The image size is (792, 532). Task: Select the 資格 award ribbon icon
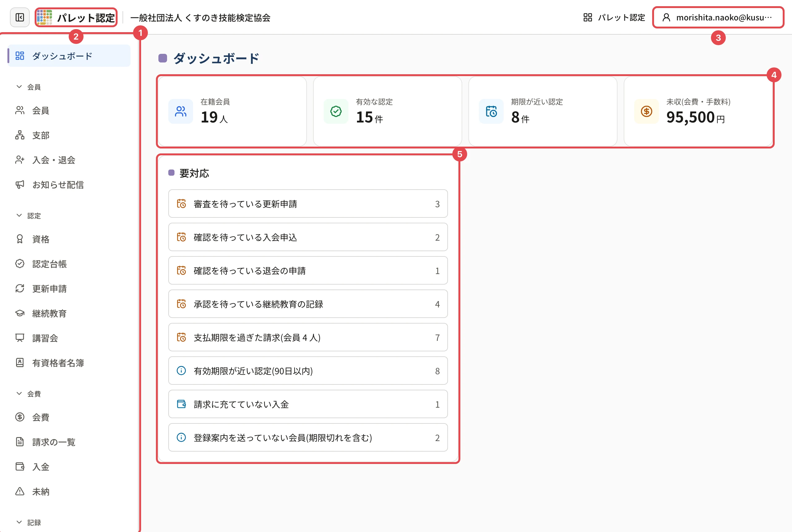click(20, 239)
